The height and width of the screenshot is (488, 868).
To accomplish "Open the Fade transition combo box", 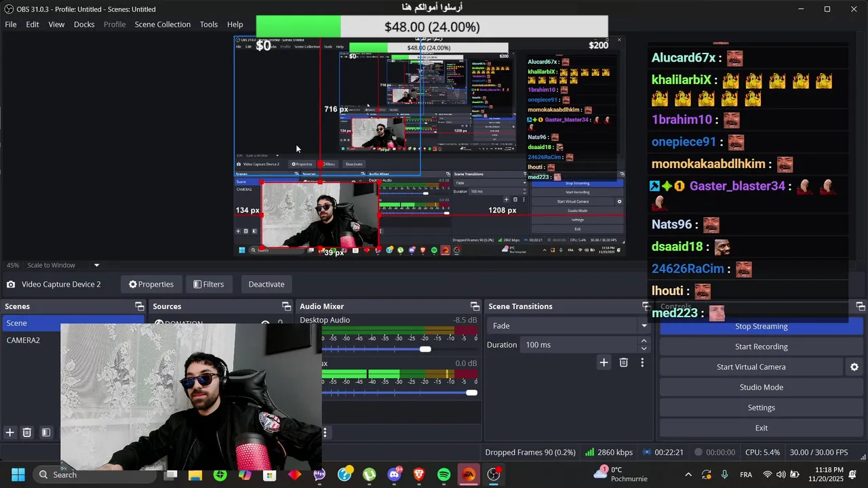I will click(568, 326).
